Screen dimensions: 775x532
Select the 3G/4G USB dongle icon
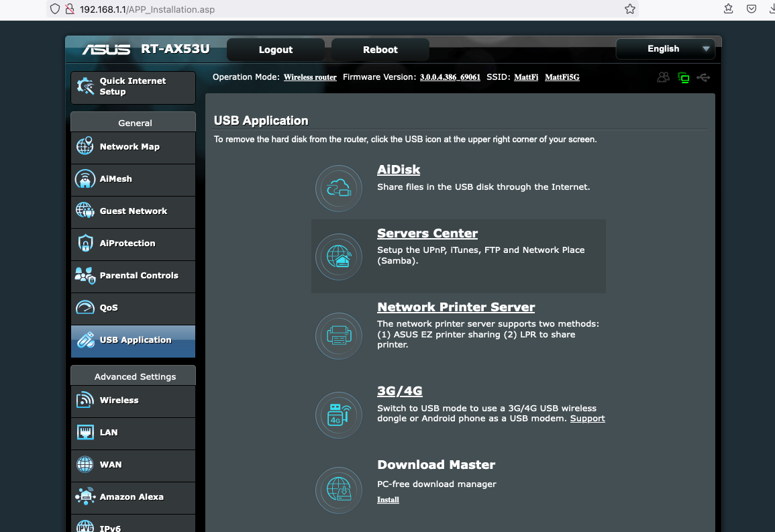coord(339,415)
